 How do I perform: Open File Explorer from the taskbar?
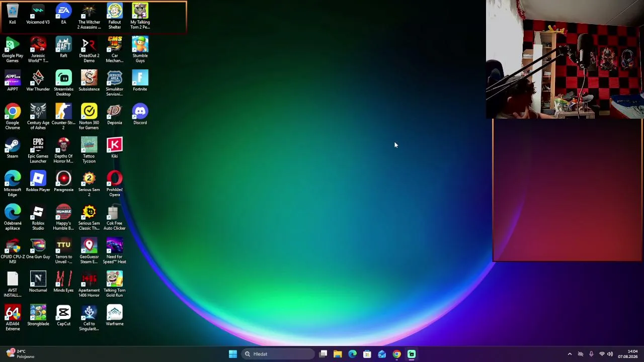(338, 354)
